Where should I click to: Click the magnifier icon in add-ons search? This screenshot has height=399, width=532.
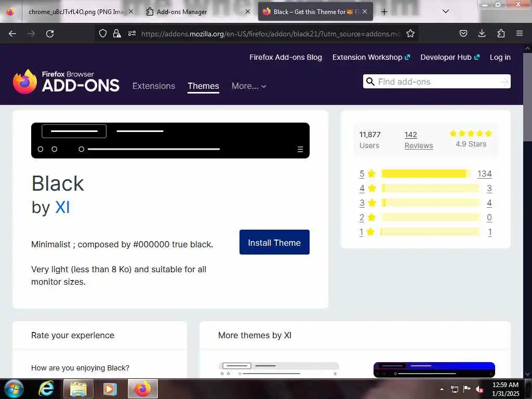[370, 82]
